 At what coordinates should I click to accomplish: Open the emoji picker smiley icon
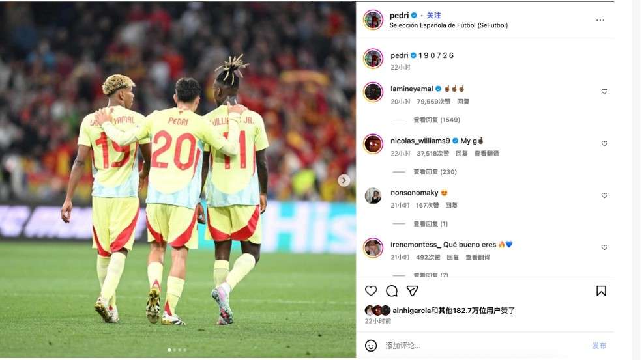(370, 346)
